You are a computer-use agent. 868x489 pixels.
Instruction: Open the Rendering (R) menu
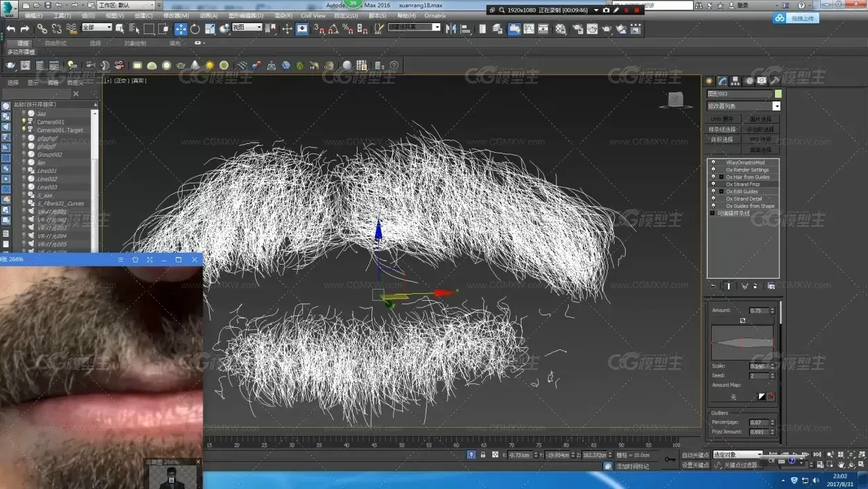[x=283, y=15]
